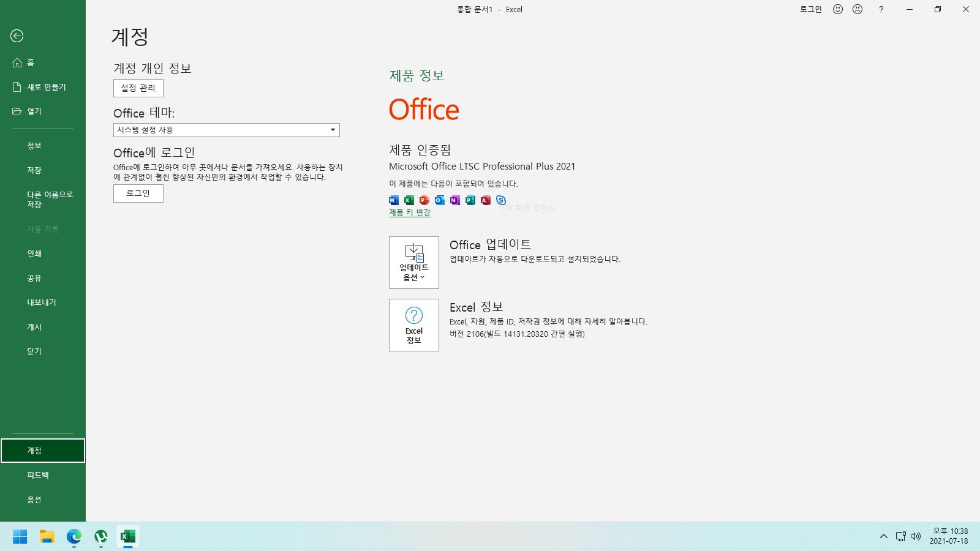Click the help question mark icon
The image size is (980, 551).
(x=881, y=9)
